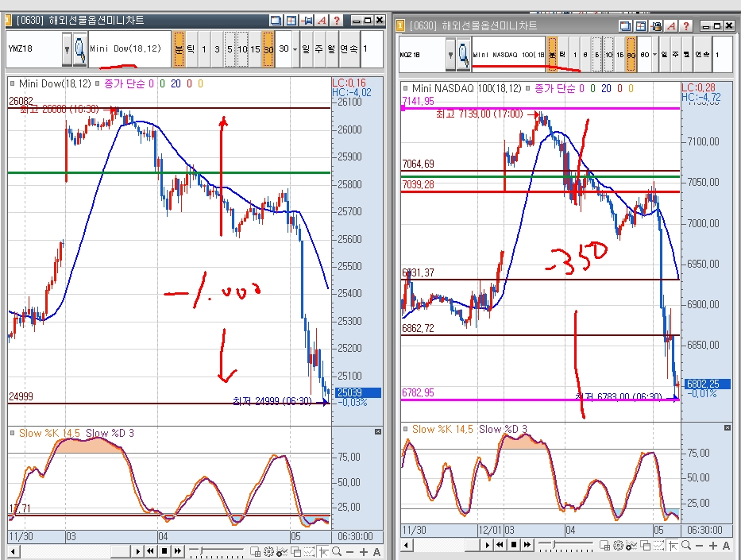Click 15-minute interval button in Mini Dow window

tap(255, 49)
